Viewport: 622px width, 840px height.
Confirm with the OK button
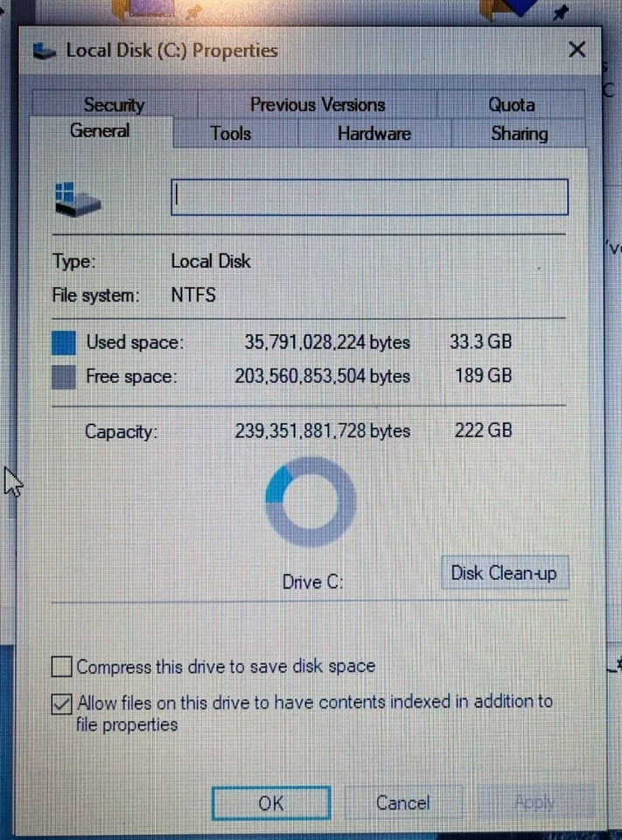tap(271, 803)
